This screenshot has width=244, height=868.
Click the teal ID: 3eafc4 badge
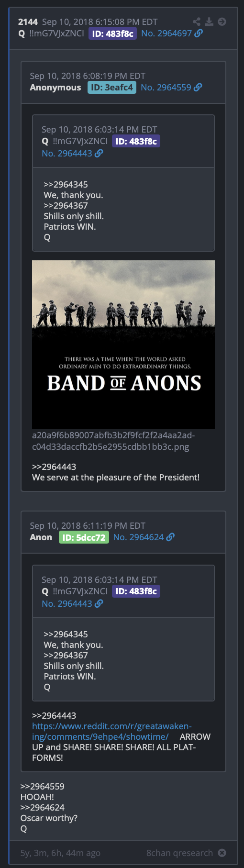coord(112,87)
